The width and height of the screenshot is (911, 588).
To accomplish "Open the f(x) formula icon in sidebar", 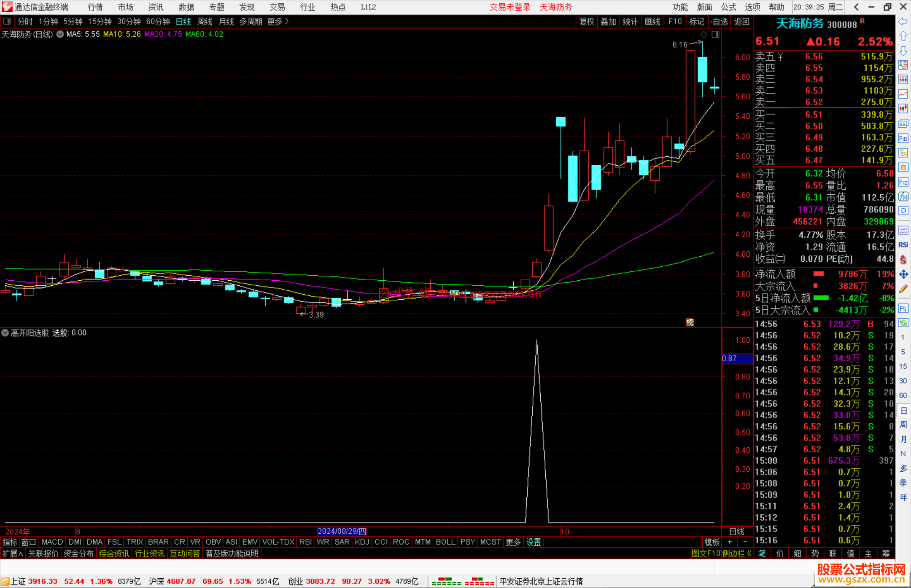I will point(903,196).
